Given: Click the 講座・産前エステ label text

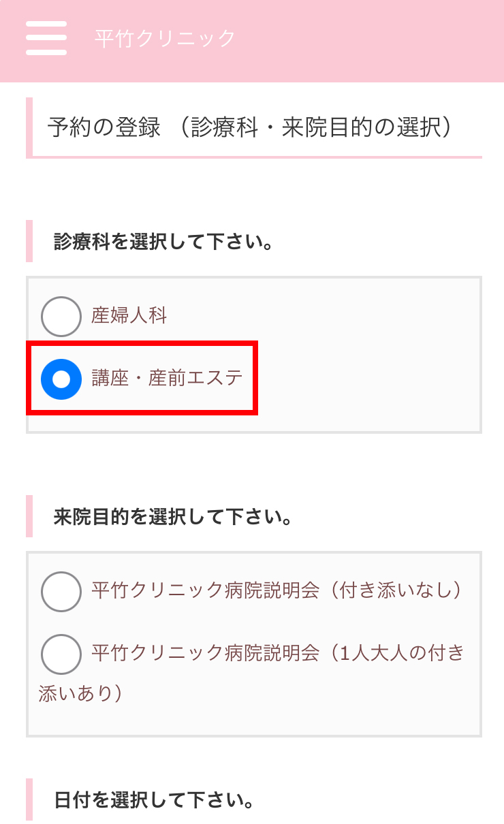Looking at the screenshot, I should 167,379.
